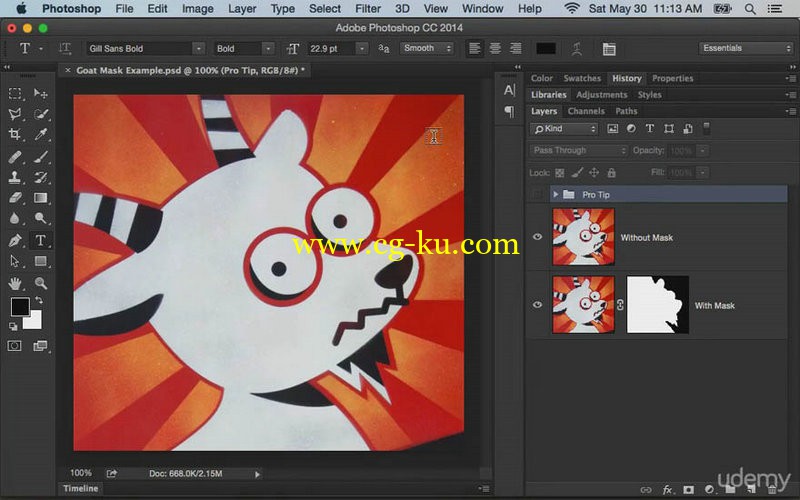Open the collapsed Paragraph panel icon
Screen dimensions: 800x500
tap(509, 111)
